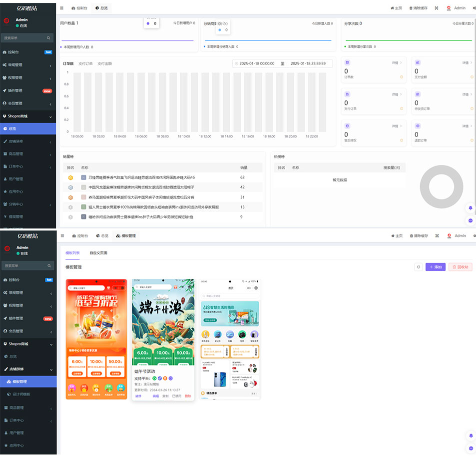Click the start date field 2025-01-18 00:00:00
Viewport: 476px width, 458px height.
(x=257, y=63)
